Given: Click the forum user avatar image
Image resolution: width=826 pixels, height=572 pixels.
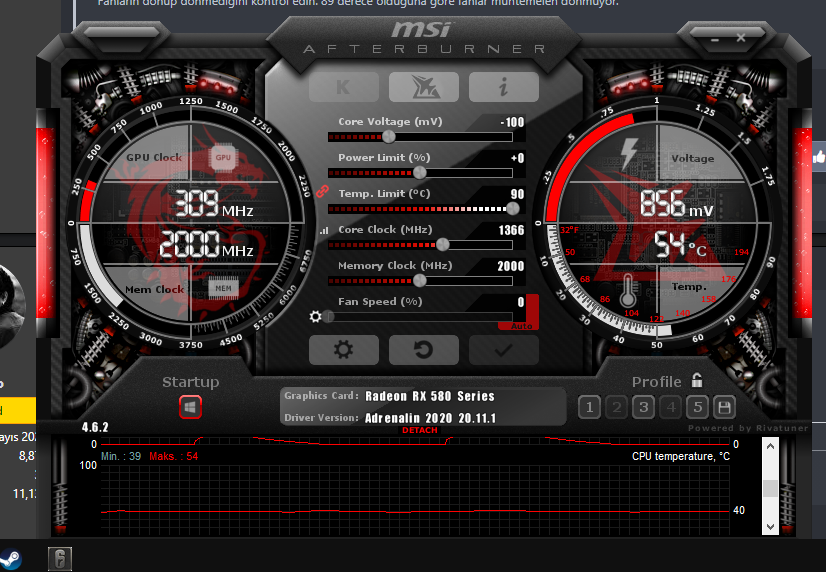Looking at the screenshot, I should (12, 305).
